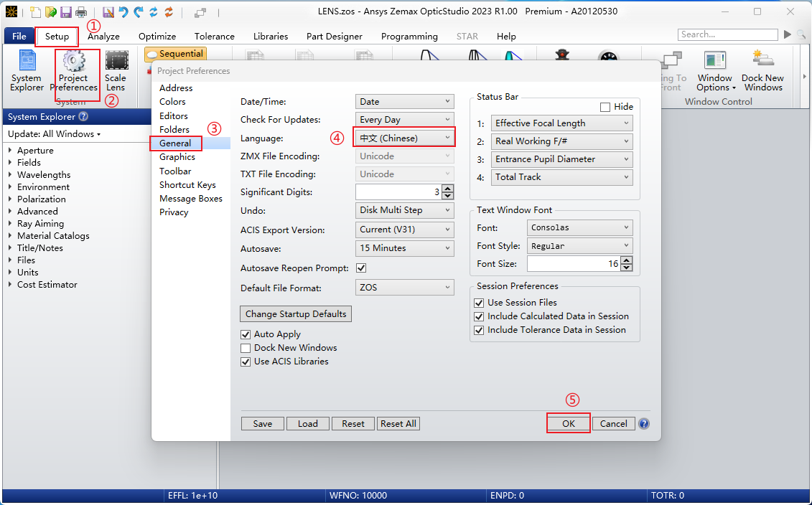This screenshot has height=505, width=812.
Task: Open the Undo Disk Multi Step dropdown
Action: 404,210
